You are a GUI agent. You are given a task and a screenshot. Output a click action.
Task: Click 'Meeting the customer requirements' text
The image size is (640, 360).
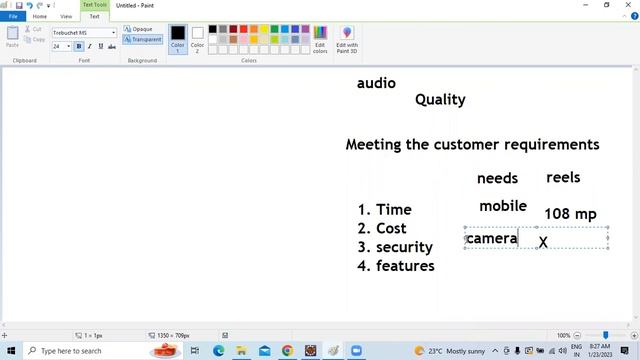point(472,144)
